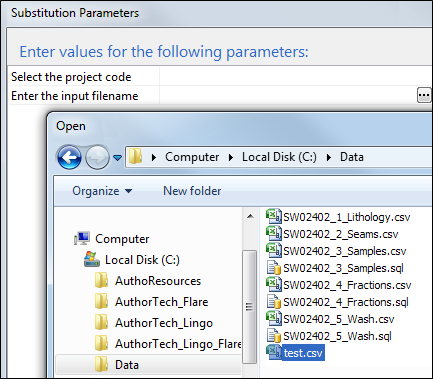
Task: Open the Organize dropdown menu
Action: click(102, 191)
